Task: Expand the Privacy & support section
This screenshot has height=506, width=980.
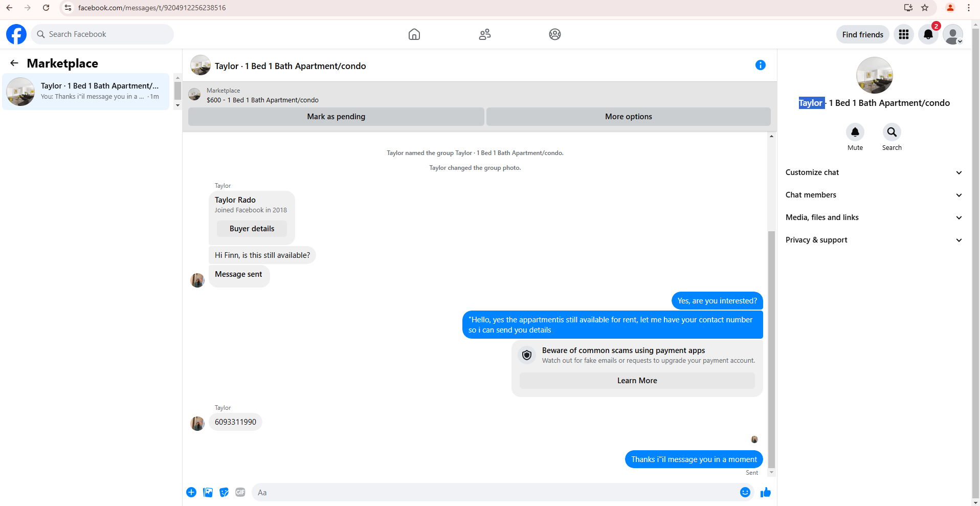Action: (x=874, y=240)
